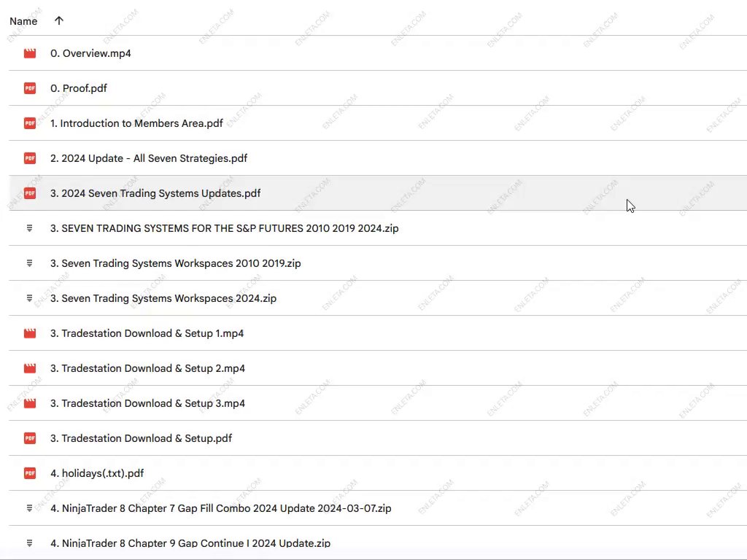The width and height of the screenshot is (747, 560).
Task: Click the zip icon for Workspaces 2024.zip
Action: coord(30,298)
